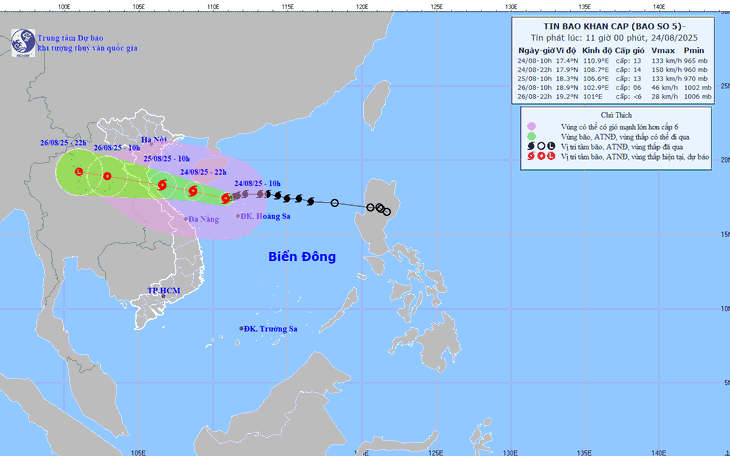
Task: Click the red filled circle in the legend
Action: pyautogui.click(x=541, y=156)
